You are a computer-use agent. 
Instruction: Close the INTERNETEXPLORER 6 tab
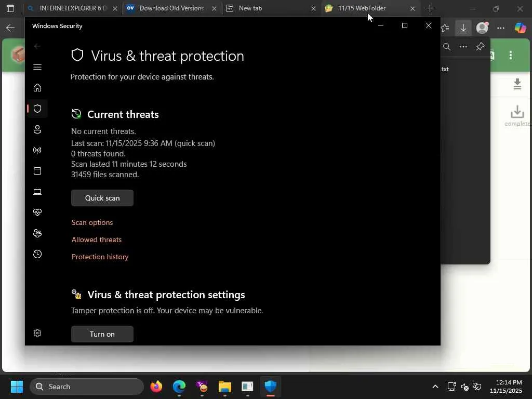coord(115,8)
